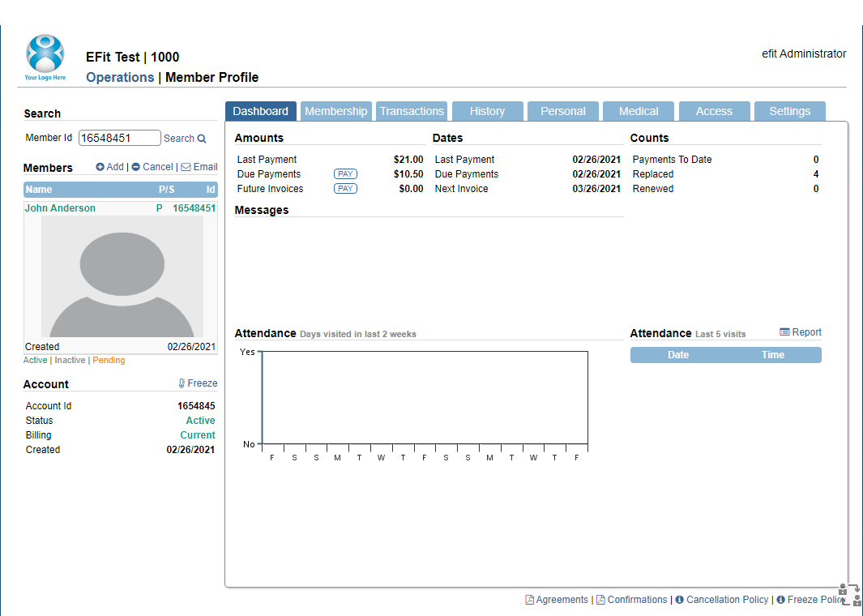The height and width of the screenshot is (616, 863).
Task: Click the company logo image
Action: click(x=45, y=58)
